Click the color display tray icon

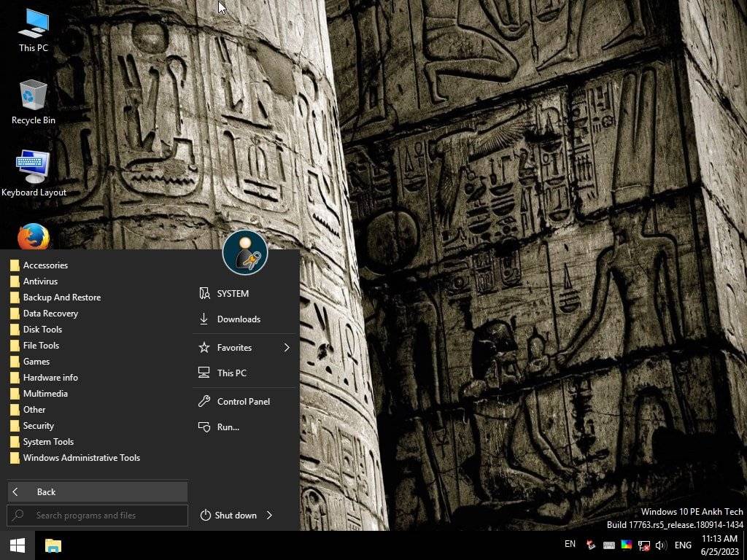coord(627,545)
